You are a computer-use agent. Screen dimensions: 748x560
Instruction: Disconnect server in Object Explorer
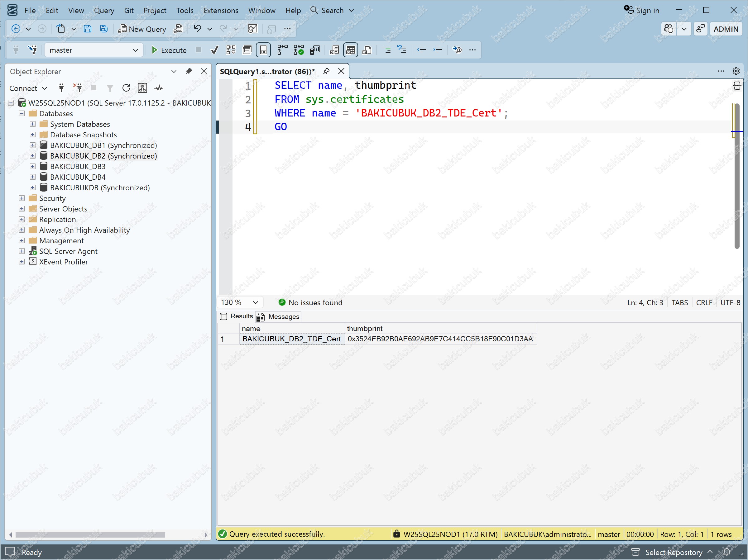(78, 88)
